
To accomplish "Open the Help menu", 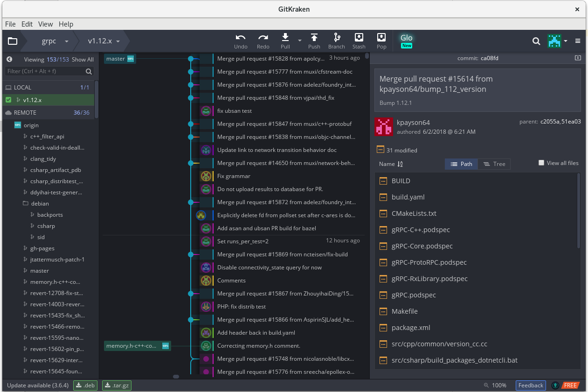I will click(66, 24).
